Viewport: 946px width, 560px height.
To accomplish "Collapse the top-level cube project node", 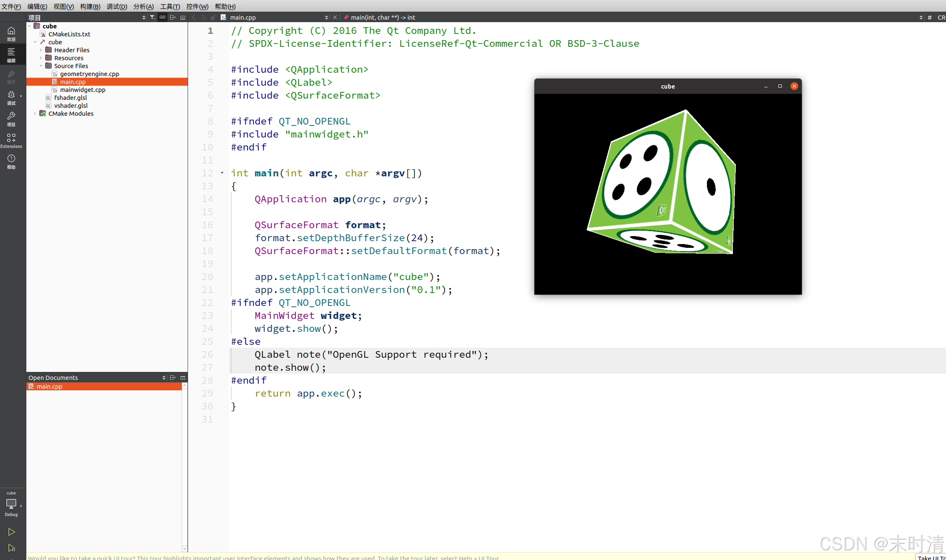I will point(29,26).
